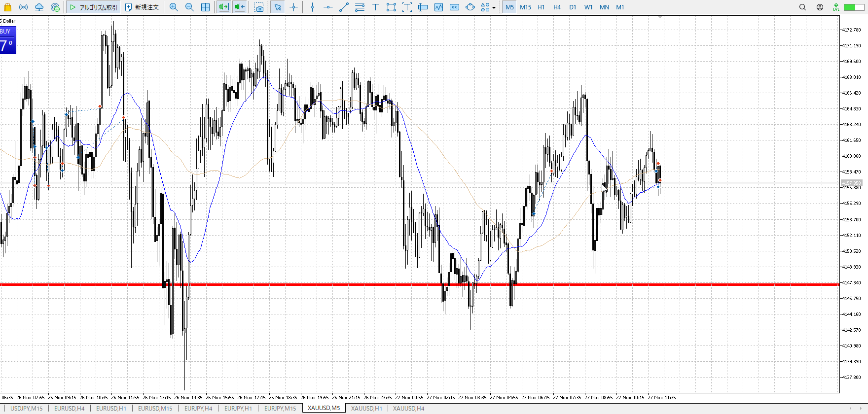Viewport: 868px width, 414px height.
Task: Take a chart screenshot with camera icon
Action: (x=259, y=7)
